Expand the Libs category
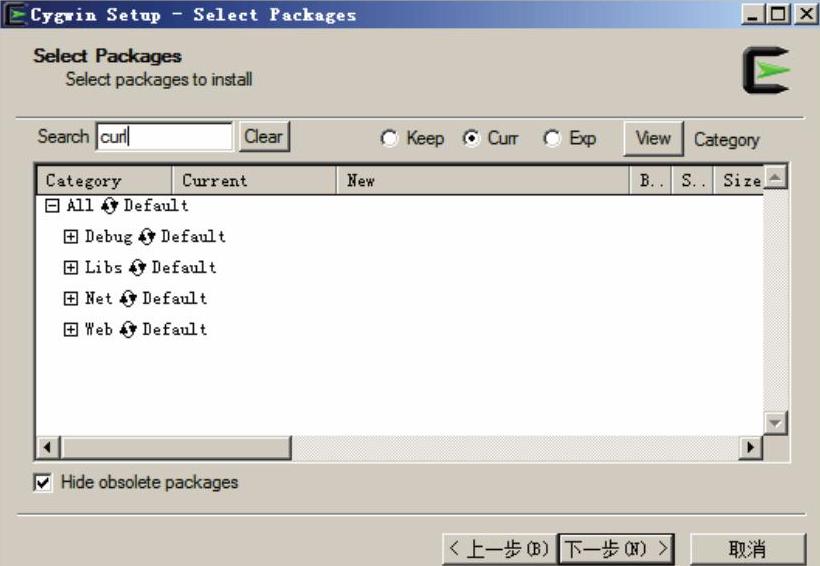Viewport: 820px width, 566px height. point(71,267)
